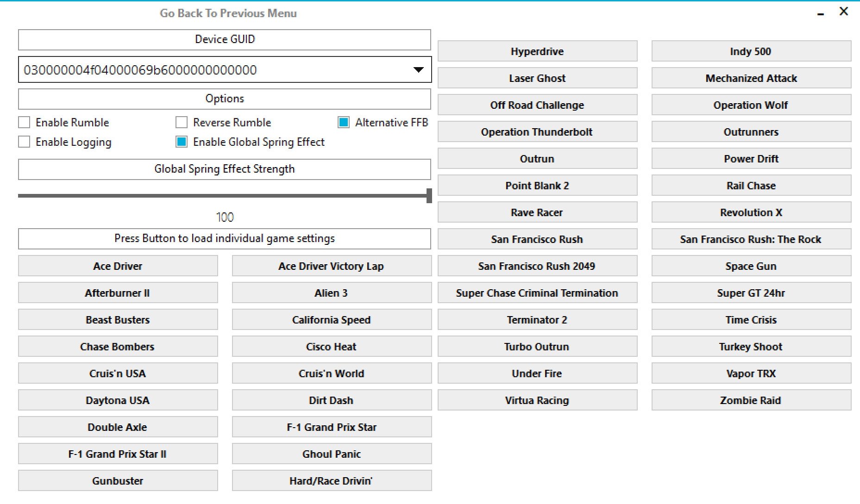Screen dimensions: 860x504
Task: Close the window with the X icon
Action: pos(844,12)
